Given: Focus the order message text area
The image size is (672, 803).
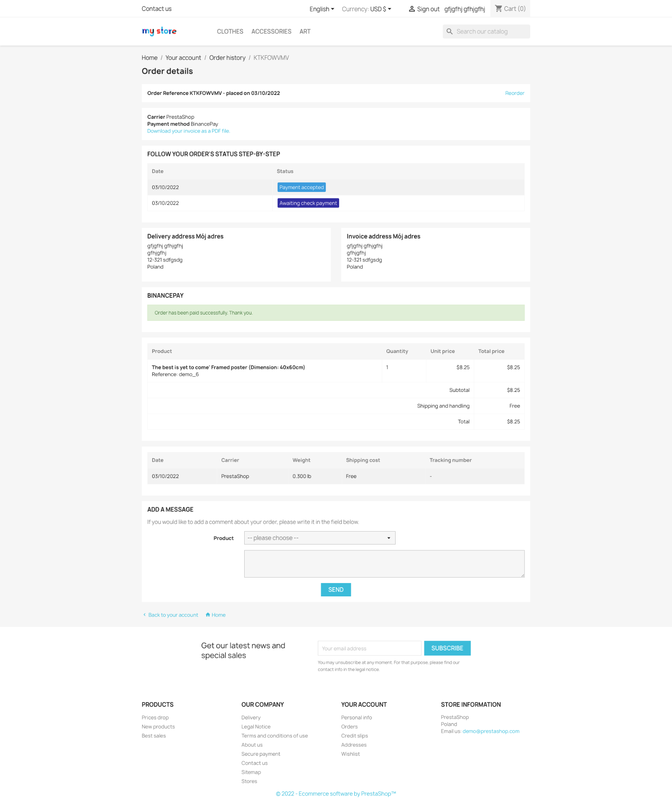Looking at the screenshot, I should point(384,564).
